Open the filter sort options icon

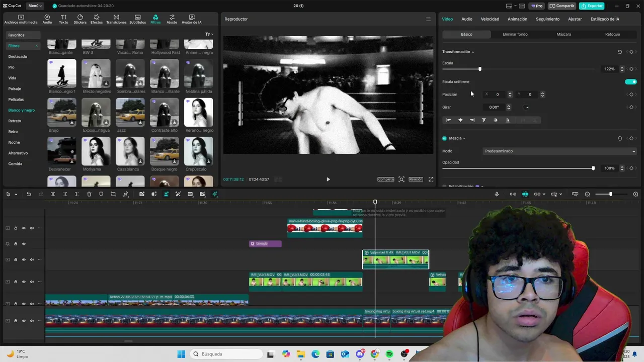click(208, 34)
